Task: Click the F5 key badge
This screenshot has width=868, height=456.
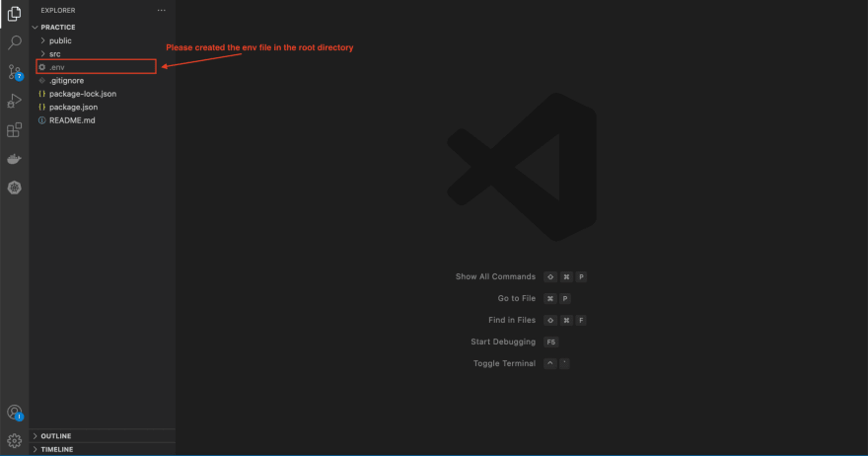Action: [550, 342]
